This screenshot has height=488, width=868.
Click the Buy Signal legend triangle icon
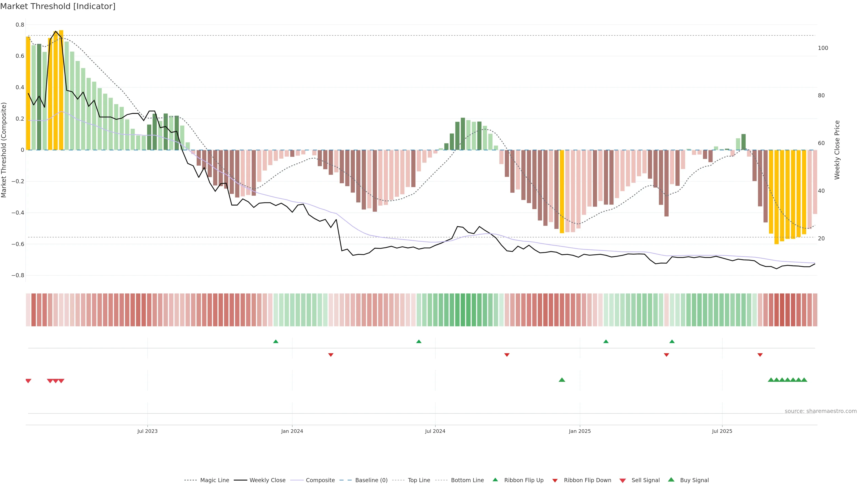[x=671, y=480]
